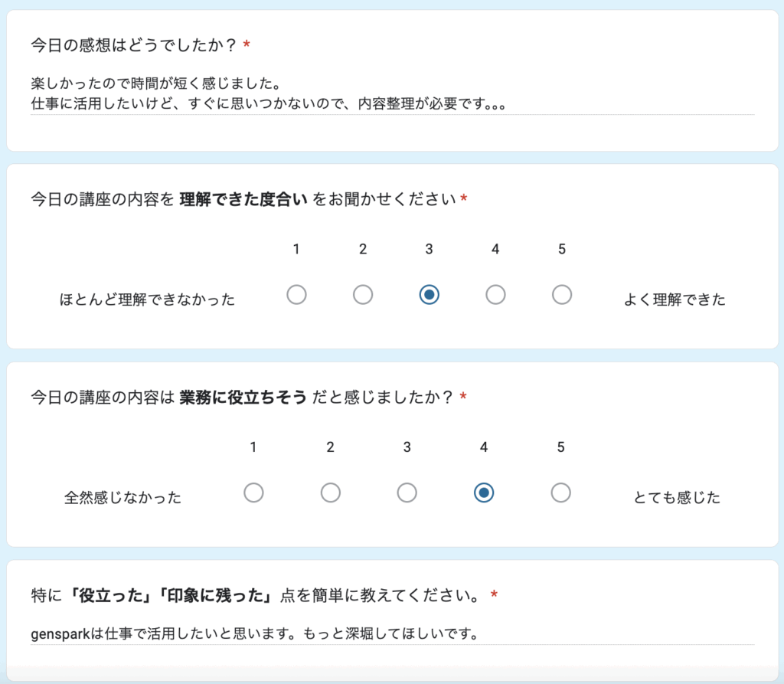Select rating 2 for 理解できた度合い
784x684 pixels.
pos(363,295)
